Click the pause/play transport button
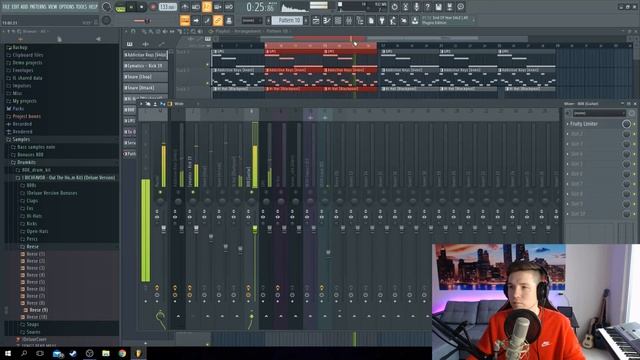This screenshot has width=640, height=360. [x=131, y=7]
